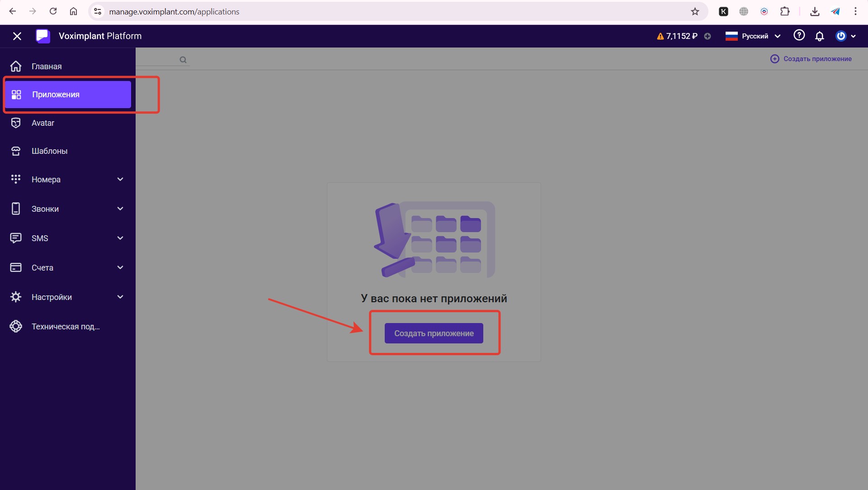Open the help question mark icon
This screenshot has height=490, width=868.
799,35
